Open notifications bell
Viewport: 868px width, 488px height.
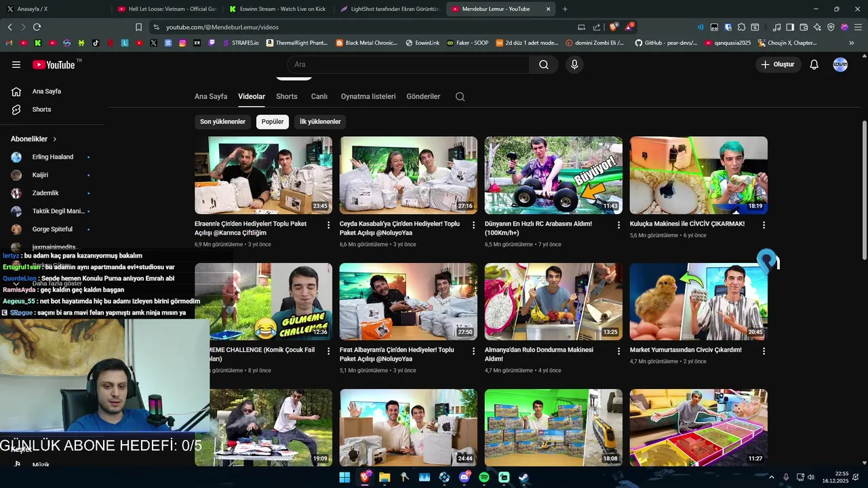point(814,64)
